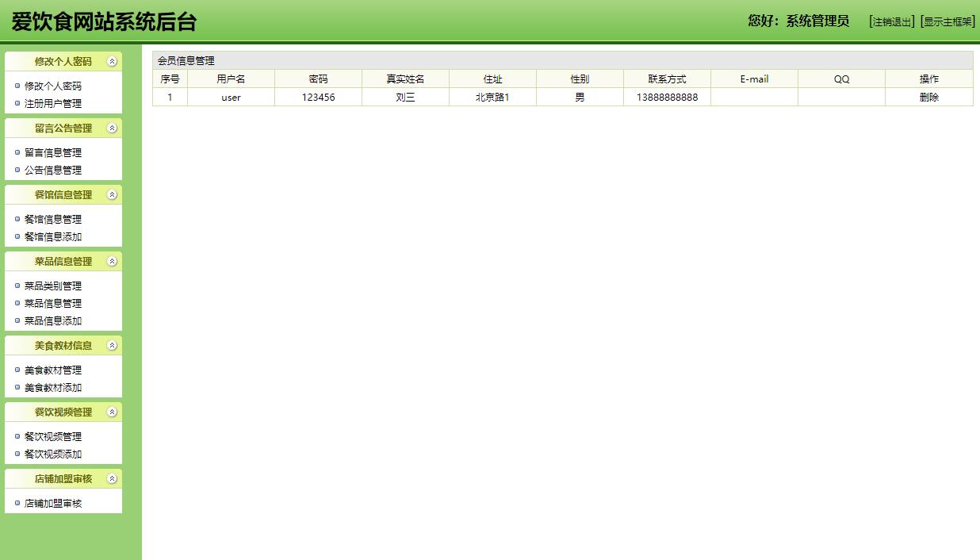
Task: Click the 住址 column header
Action: tap(492, 79)
